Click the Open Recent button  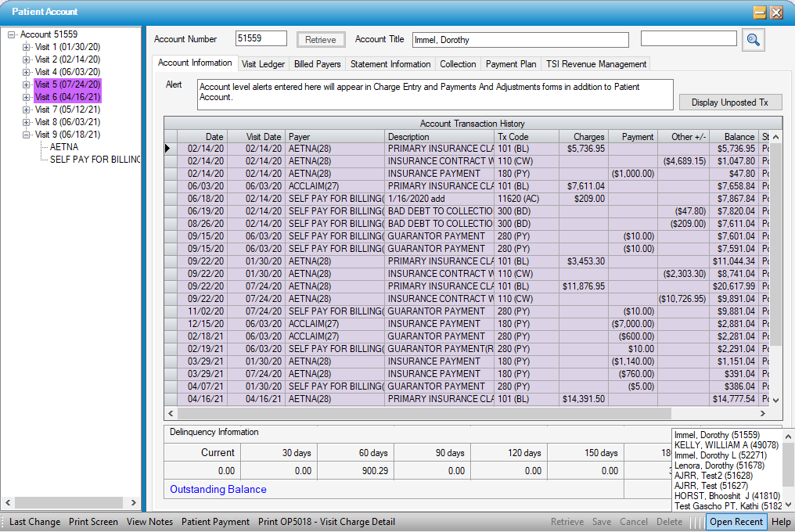(736, 522)
